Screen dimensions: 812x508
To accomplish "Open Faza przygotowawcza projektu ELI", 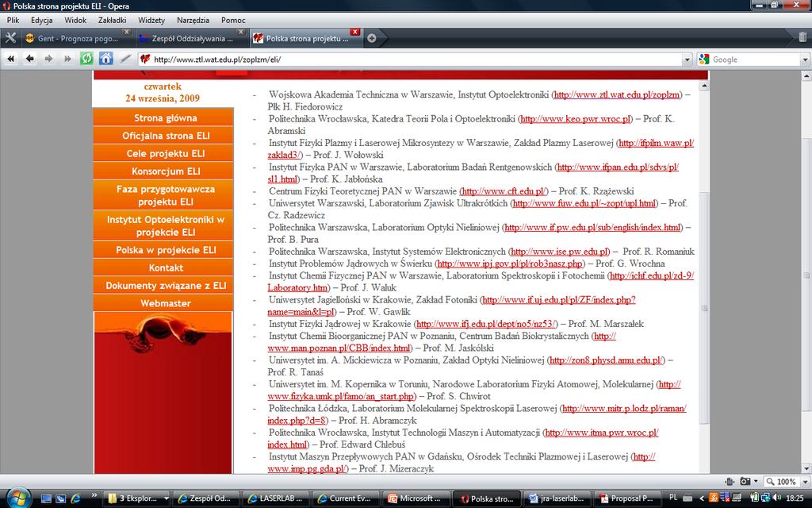I will pyautogui.click(x=165, y=195).
